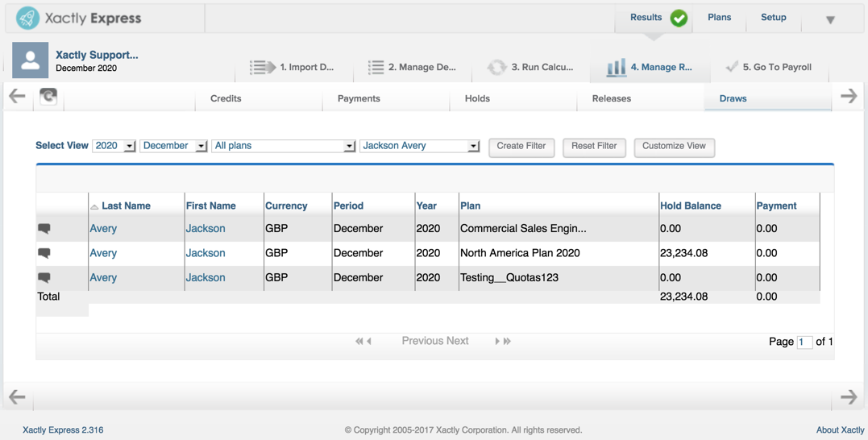Click the 23,234.08 Hold Balance of North America Plan
This screenshot has height=440, width=868.
[x=683, y=253]
